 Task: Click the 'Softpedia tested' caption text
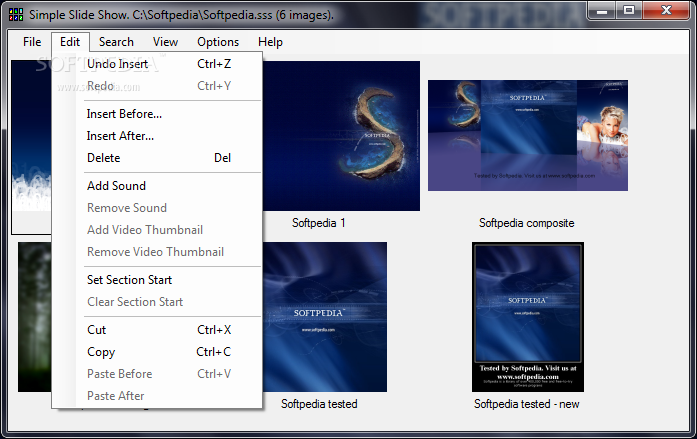(319, 404)
